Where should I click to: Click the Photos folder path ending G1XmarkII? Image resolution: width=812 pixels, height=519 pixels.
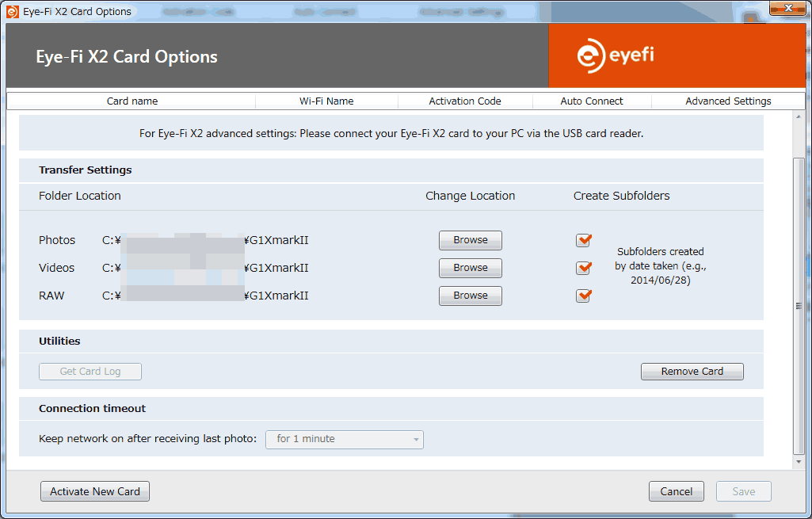click(205, 240)
